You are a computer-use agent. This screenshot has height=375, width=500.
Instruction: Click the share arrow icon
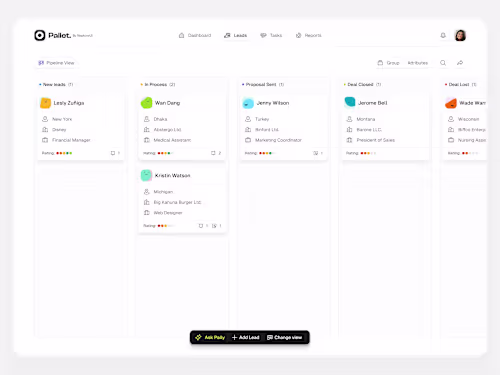click(x=460, y=63)
